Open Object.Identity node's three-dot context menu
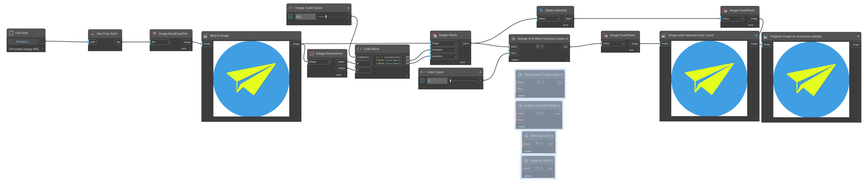The image size is (868, 187). pos(572,25)
